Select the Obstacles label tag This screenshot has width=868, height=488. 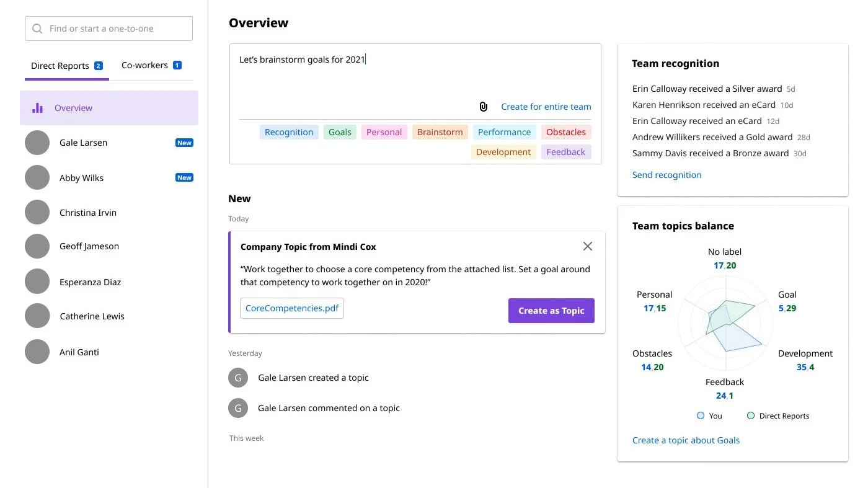coord(566,132)
